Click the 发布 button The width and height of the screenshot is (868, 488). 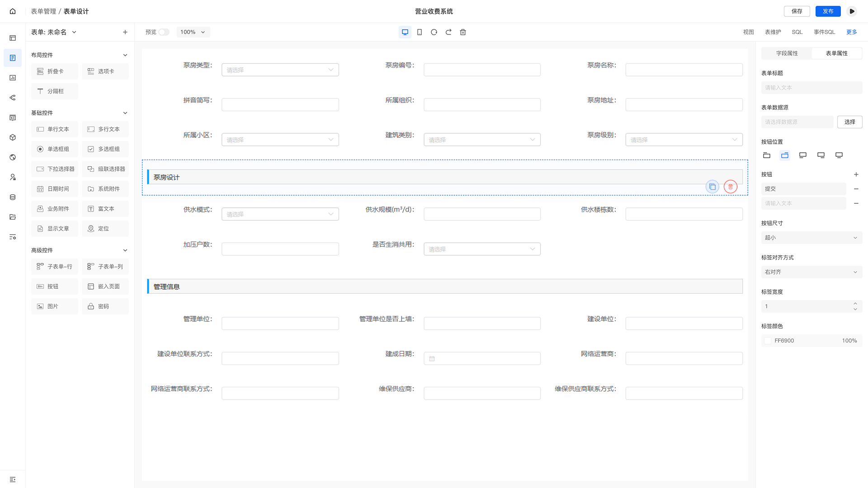[x=828, y=11]
